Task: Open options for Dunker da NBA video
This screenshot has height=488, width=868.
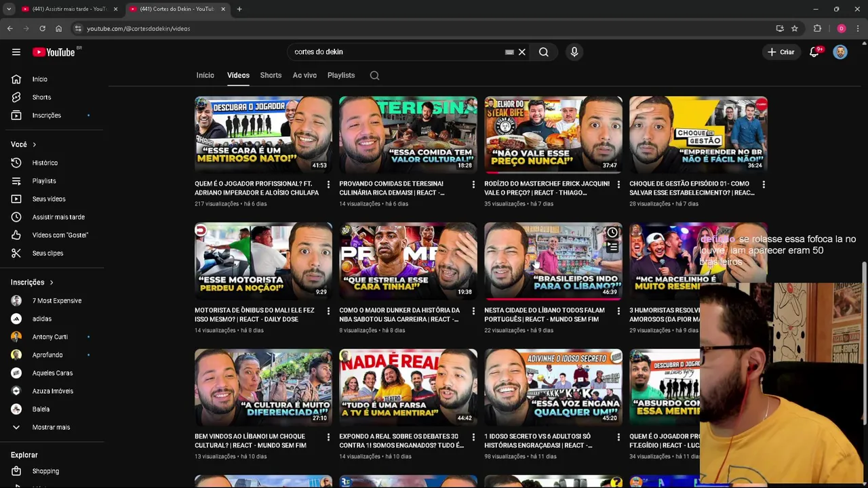Action: (473, 311)
